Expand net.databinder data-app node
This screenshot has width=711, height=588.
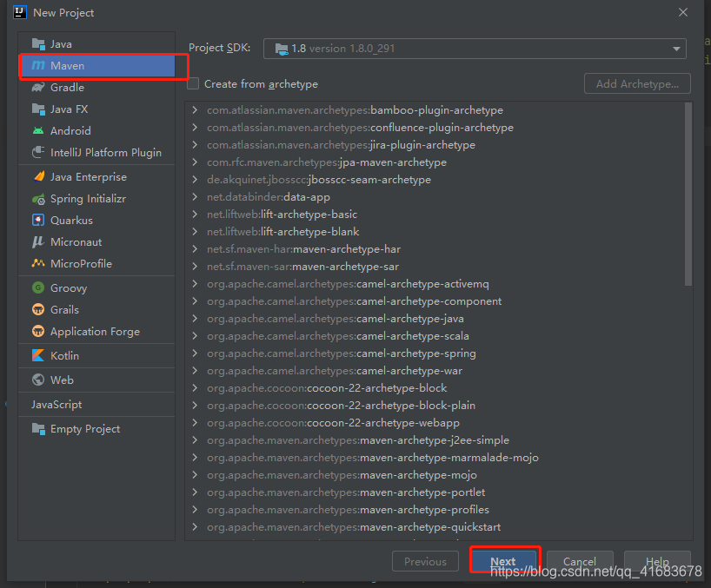pyautogui.click(x=195, y=196)
